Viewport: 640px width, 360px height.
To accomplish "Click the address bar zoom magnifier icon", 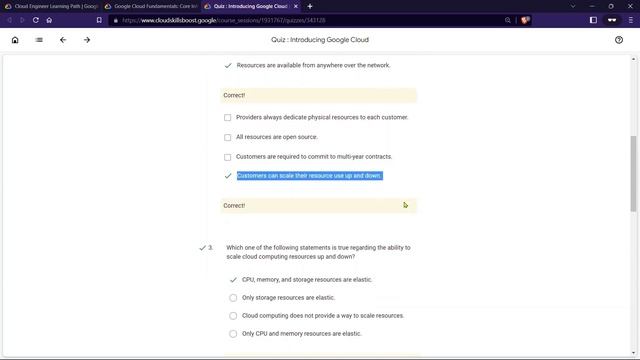I will pos(508,20).
